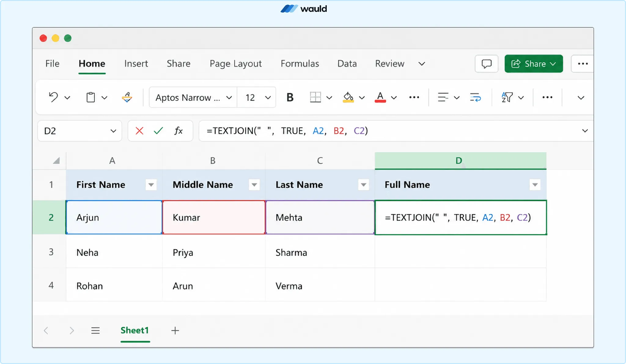Expand the Sort and Filter arrow
The image size is (626, 364).
521,98
